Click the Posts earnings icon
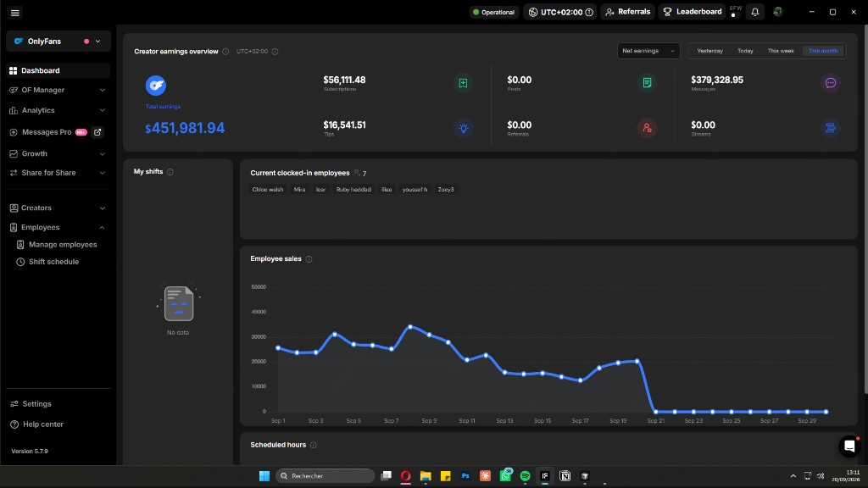 [x=647, y=83]
